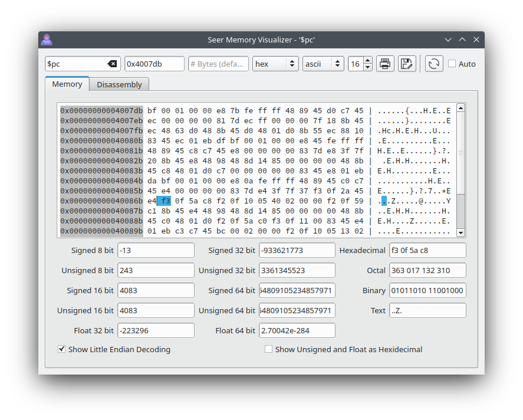
Task: Click the Octal field 363 017 132 310
Action: click(x=427, y=270)
